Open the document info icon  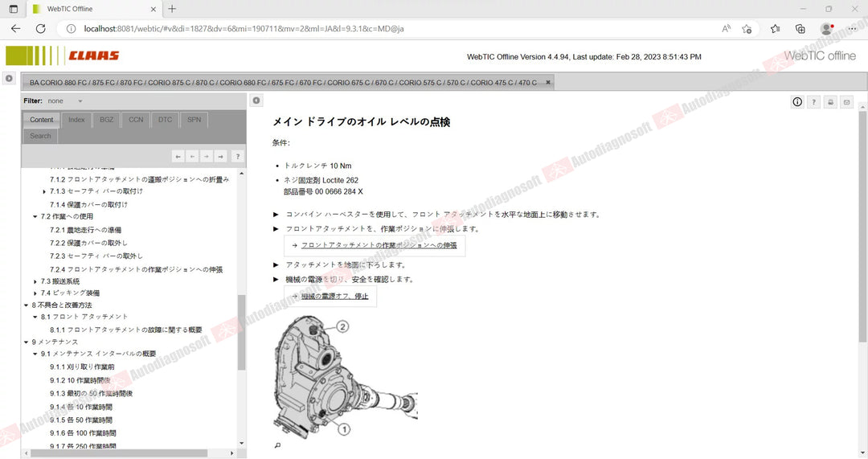797,102
